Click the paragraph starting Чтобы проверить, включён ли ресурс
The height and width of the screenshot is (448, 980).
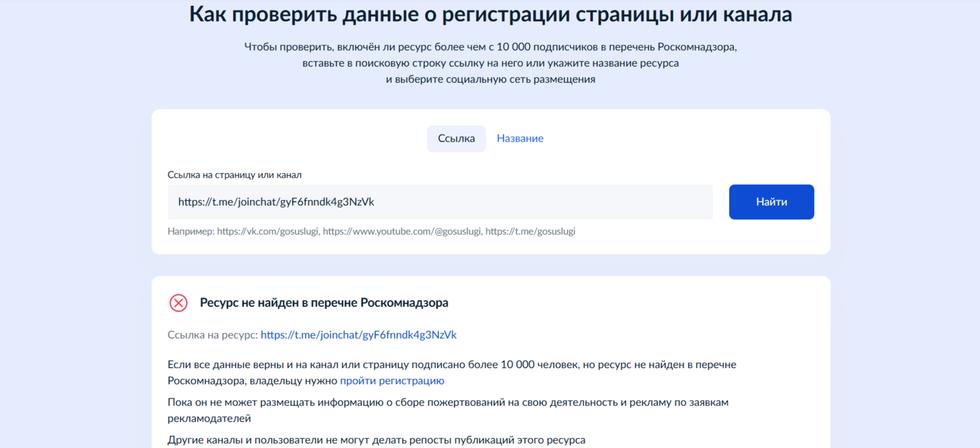(x=490, y=63)
